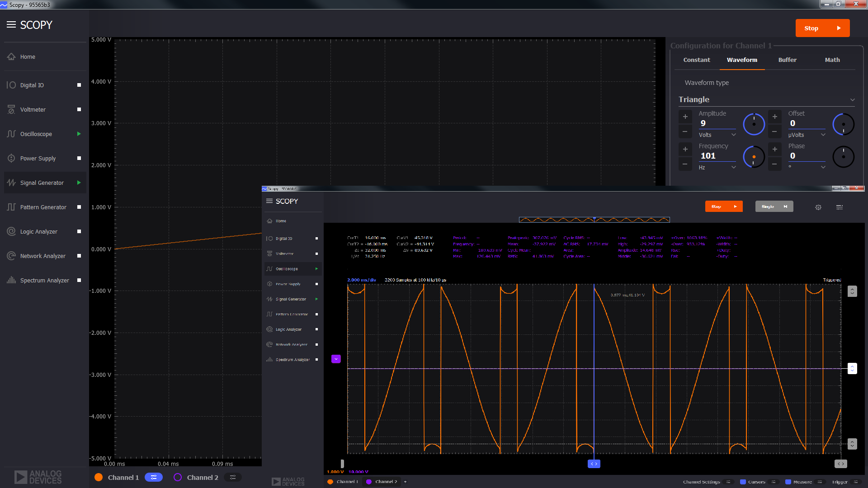This screenshot has width=868, height=488.
Task: Switch to the Math tab
Action: click(x=832, y=60)
